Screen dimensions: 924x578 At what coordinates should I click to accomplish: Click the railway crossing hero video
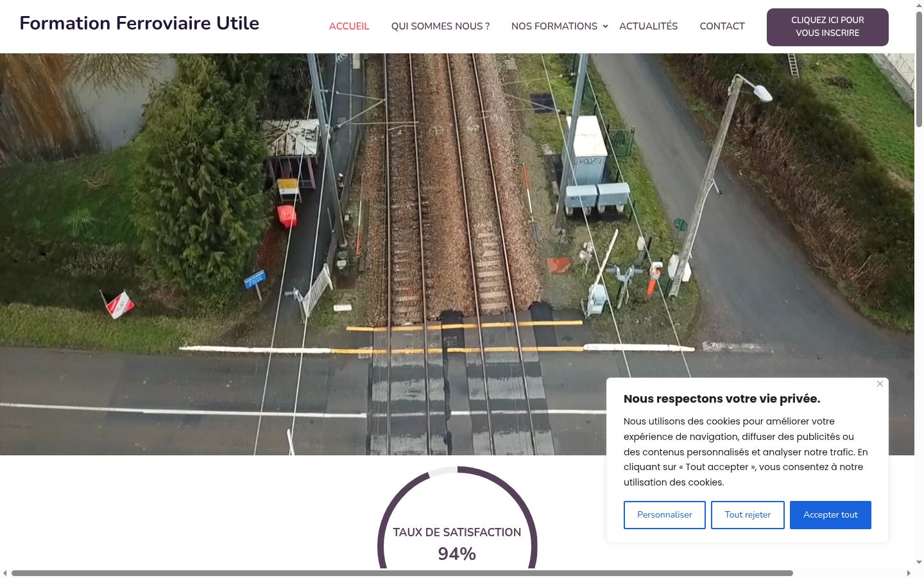[457, 254]
